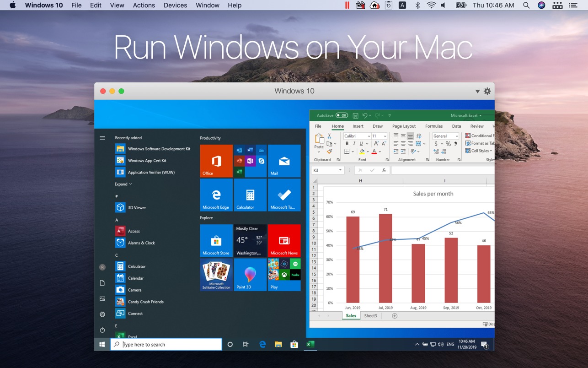The image size is (588, 368).
Task: Click the Windows Start button
Action: pos(102,344)
